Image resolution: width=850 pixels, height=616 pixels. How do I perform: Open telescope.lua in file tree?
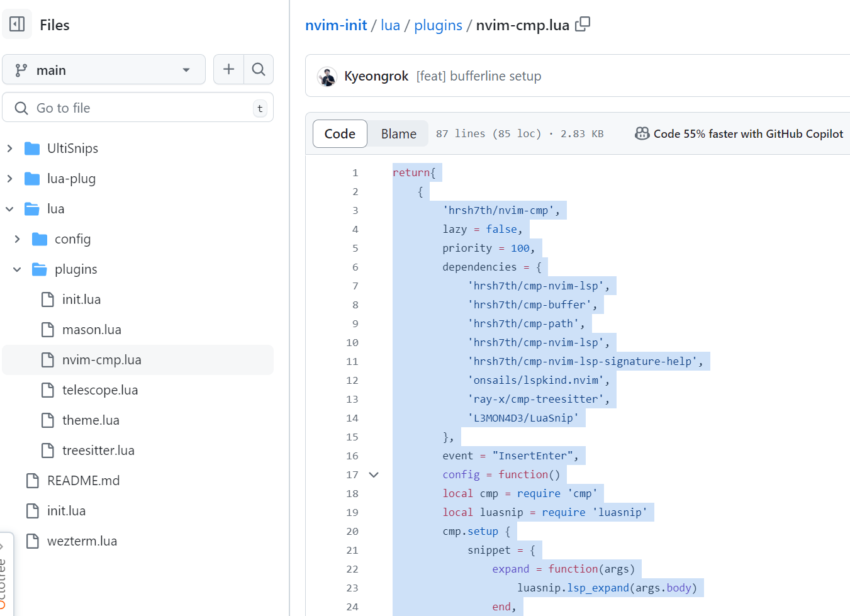point(100,390)
